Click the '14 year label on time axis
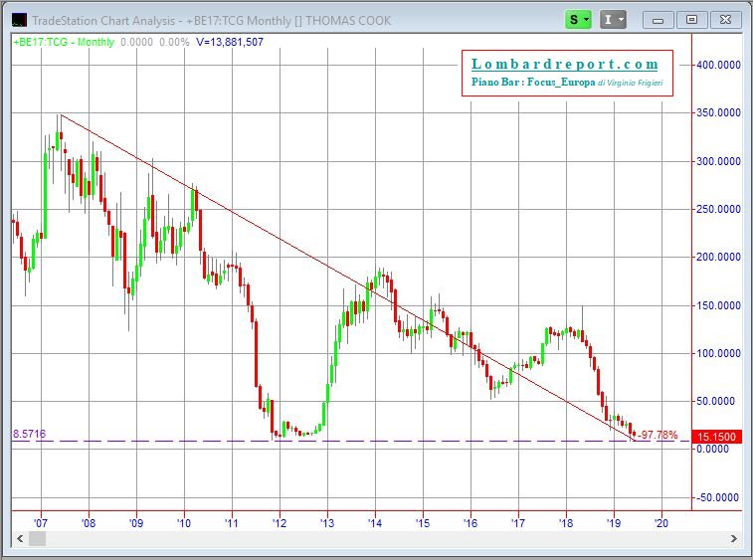Screen dimensions: 753x560 [375, 522]
